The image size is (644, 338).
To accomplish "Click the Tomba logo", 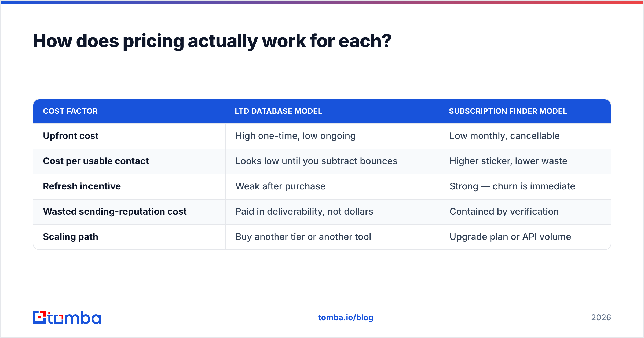I will tap(67, 317).
